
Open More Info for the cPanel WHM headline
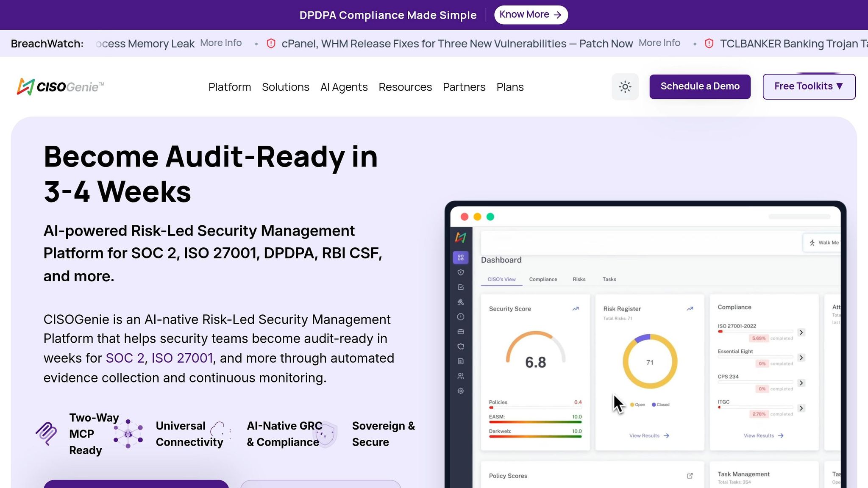point(659,43)
